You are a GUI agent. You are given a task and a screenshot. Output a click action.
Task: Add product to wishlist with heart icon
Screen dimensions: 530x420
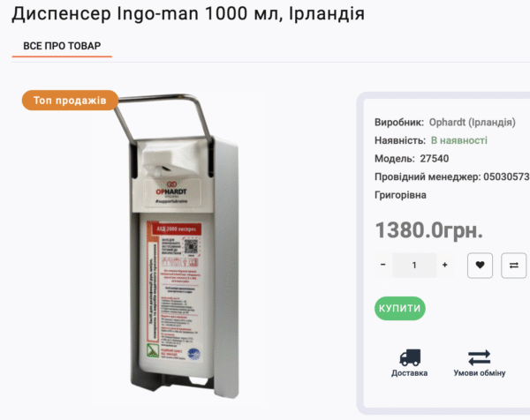click(x=480, y=266)
